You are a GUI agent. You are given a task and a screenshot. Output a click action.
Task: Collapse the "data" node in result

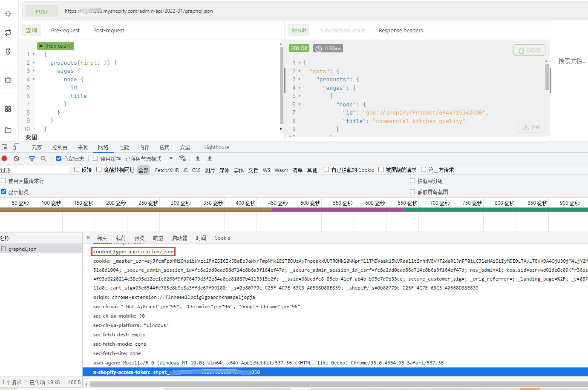[x=300, y=72]
